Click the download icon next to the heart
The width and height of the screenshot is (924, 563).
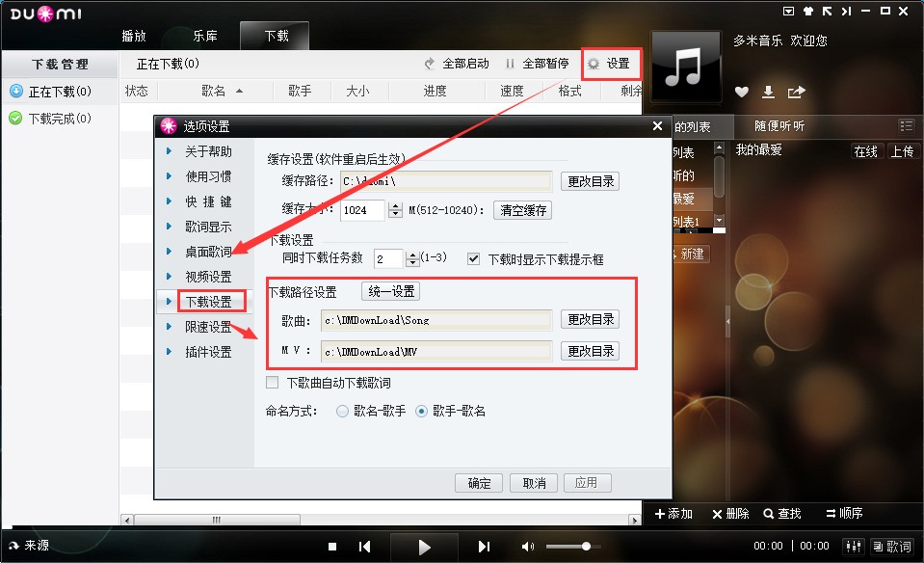768,92
